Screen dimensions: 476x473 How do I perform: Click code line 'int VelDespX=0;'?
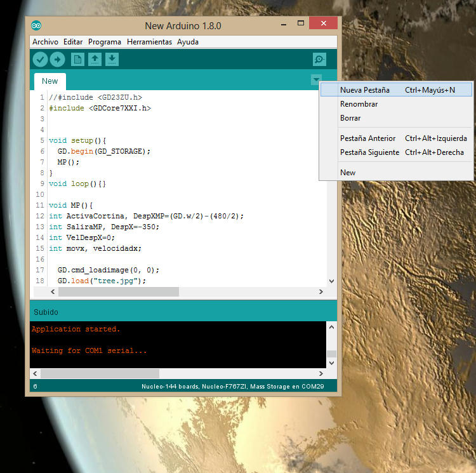coord(82,237)
